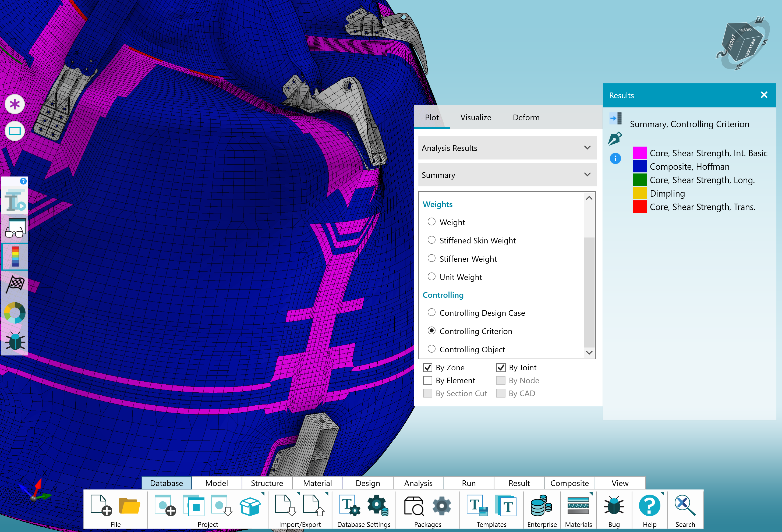Viewport: 782px width, 532px height.
Task: Click the options list vertical scrollbar
Action: 589,292
